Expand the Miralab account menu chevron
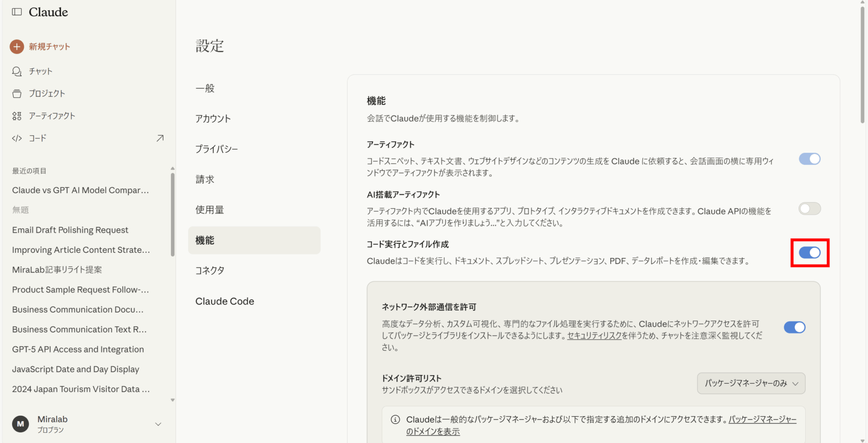The width and height of the screenshot is (868, 443). [x=158, y=424]
